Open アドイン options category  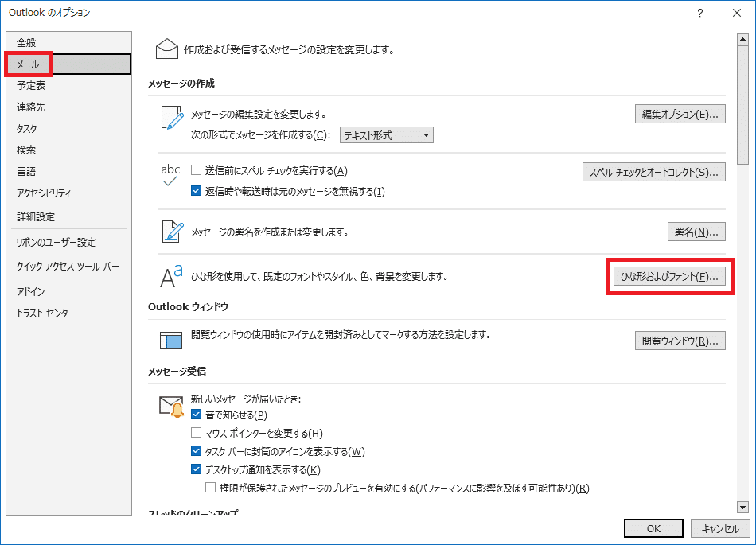coord(68,291)
